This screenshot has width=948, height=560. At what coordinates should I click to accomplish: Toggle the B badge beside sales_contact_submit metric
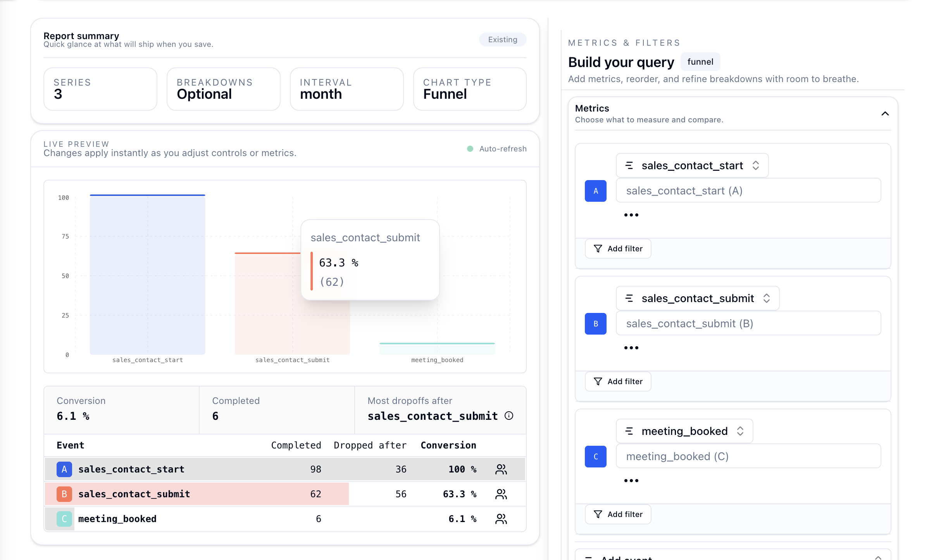tap(595, 323)
